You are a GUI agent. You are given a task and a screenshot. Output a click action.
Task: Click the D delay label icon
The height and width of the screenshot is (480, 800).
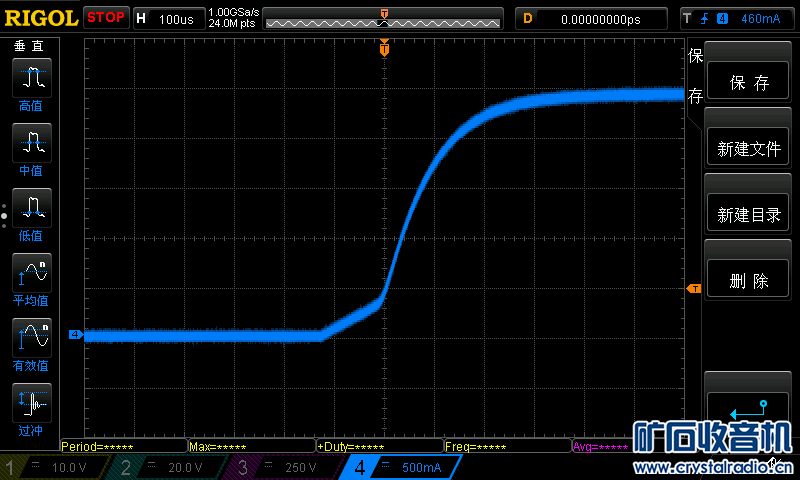pos(528,18)
